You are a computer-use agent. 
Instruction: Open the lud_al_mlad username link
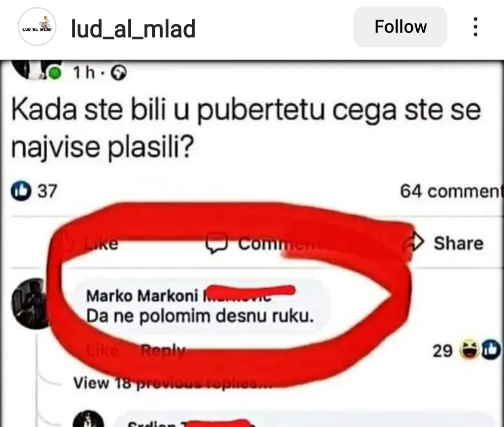click(x=133, y=28)
